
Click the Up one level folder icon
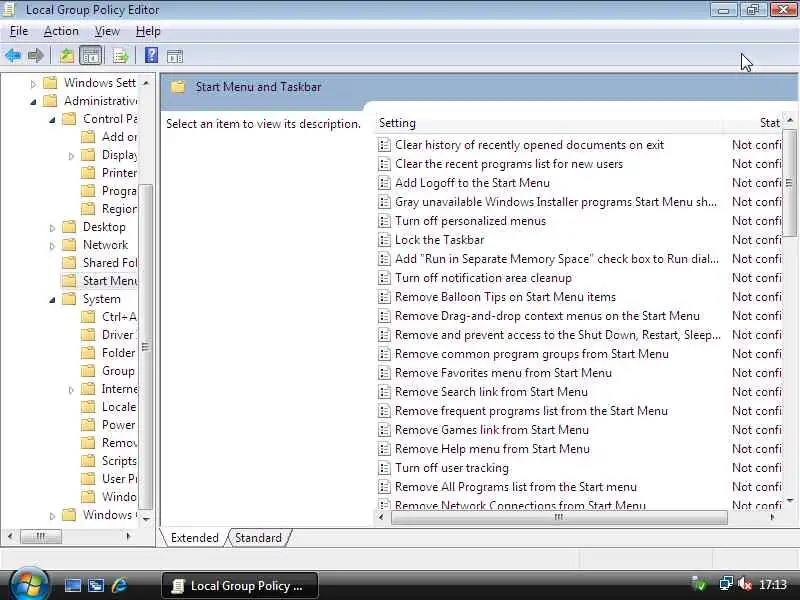click(x=67, y=56)
